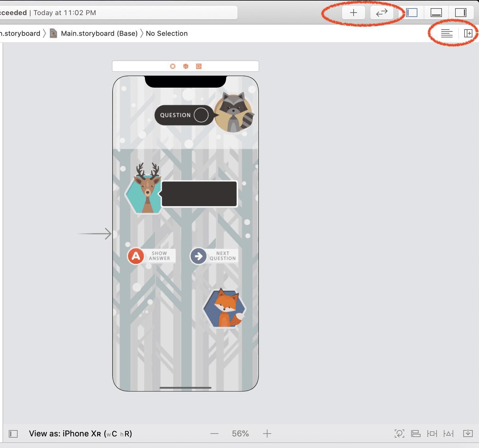Zoom in the canvas with plus
This screenshot has width=479, height=448.
coord(267,434)
